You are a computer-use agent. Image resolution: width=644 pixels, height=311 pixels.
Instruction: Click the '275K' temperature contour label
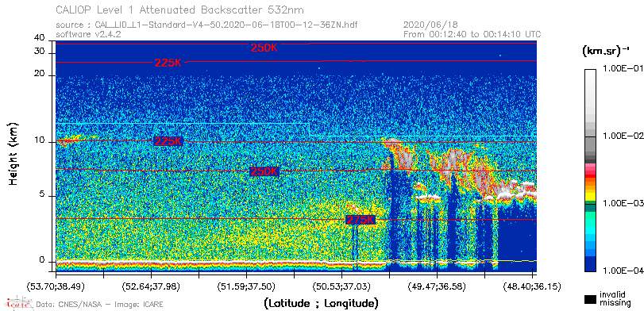point(361,220)
